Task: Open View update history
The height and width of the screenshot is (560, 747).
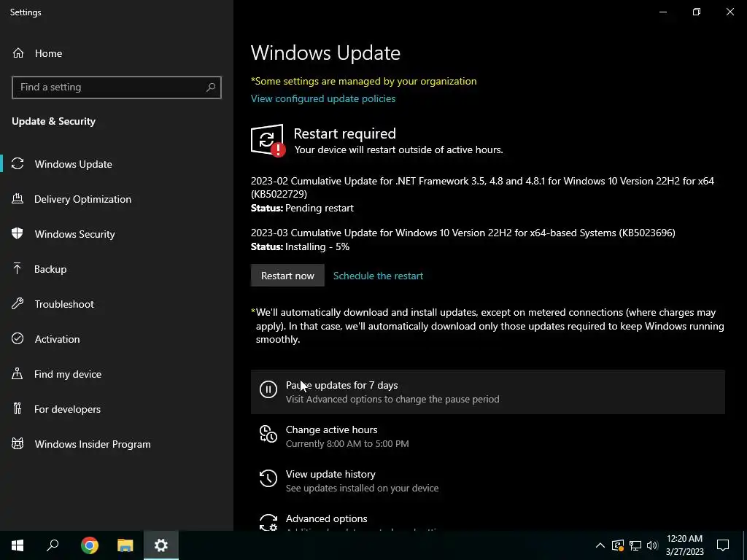Action: tap(488, 481)
